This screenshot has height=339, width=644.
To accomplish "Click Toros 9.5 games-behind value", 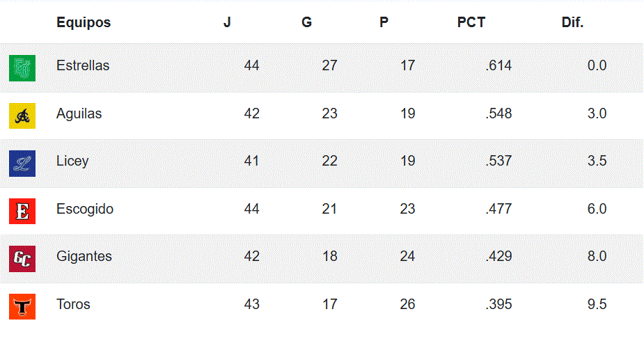I will point(597,304).
